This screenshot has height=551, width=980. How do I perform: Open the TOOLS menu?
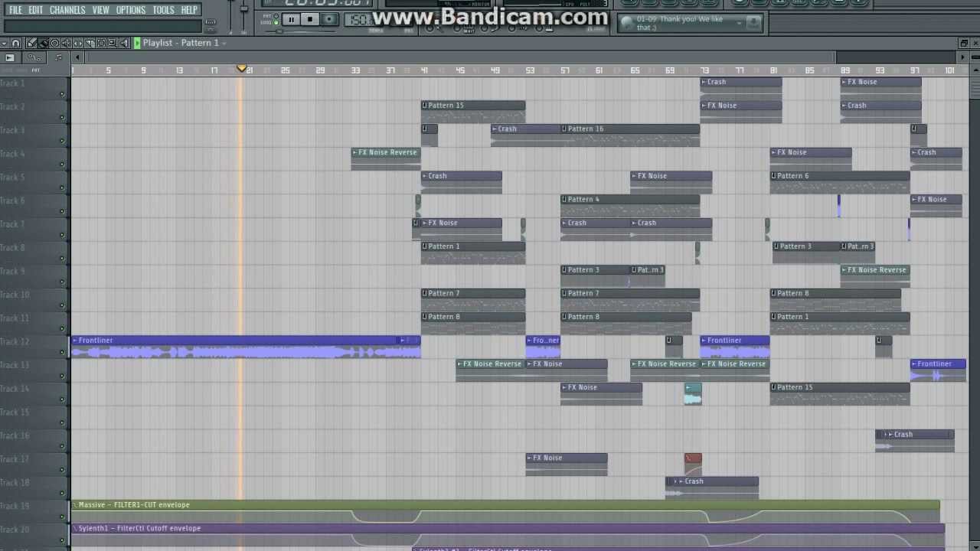pos(163,10)
